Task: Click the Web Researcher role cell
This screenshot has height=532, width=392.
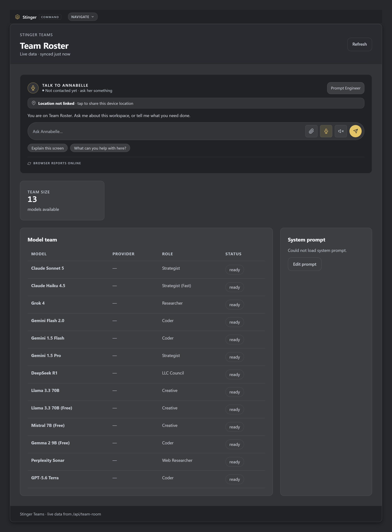Action: click(x=177, y=460)
